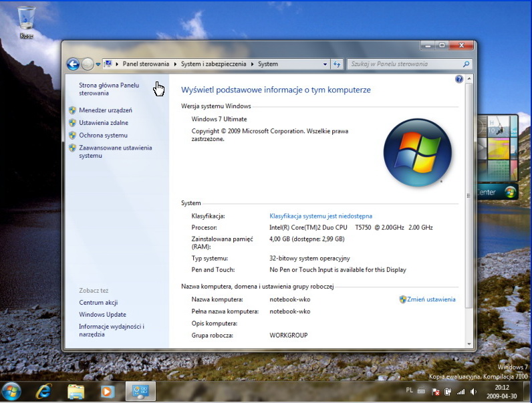Select the 32-bitowy system operacyjny text
The height and width of the screenshot is (403, 532).
click(x=309, y=259)
